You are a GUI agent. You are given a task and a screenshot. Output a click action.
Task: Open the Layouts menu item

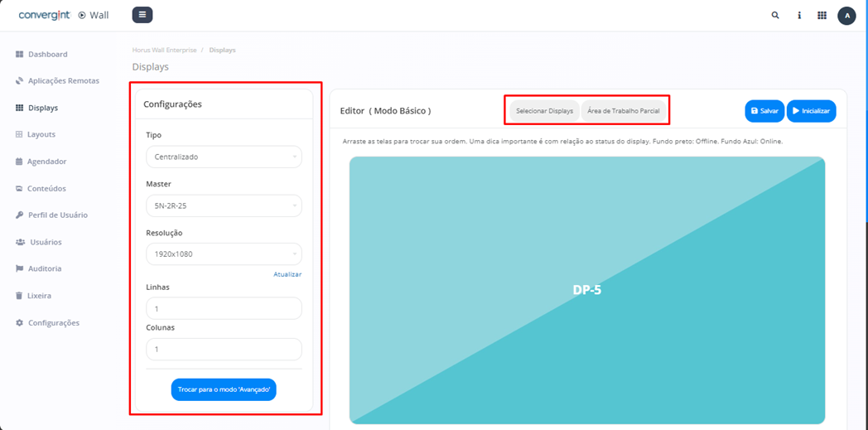(41, 134)
